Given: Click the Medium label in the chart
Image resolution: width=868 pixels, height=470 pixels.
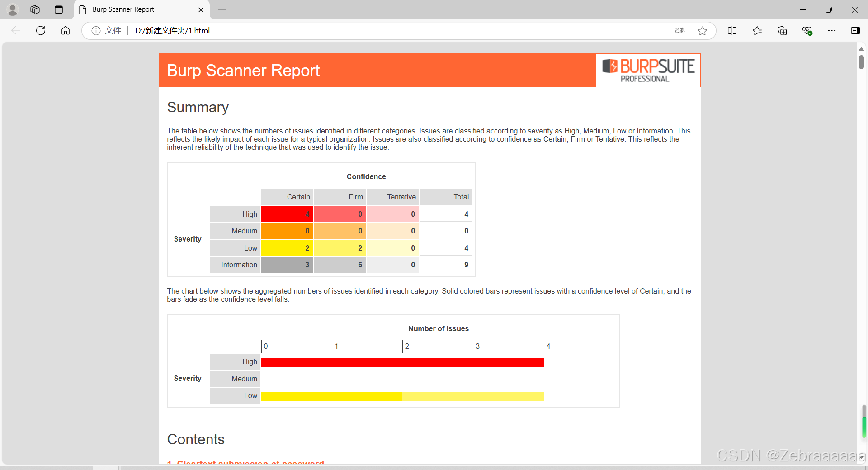Looking at the screenshot, I should pyautogui.click(x=235, y=379).
